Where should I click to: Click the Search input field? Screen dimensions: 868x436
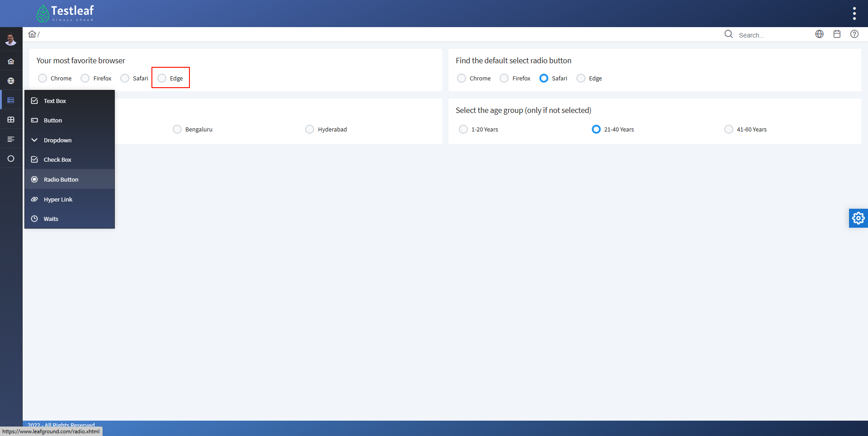point(772,35)
